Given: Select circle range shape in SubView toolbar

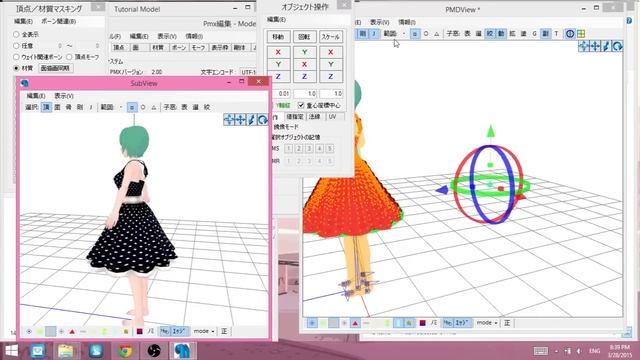Looking at the screenshot, I should pos(143,107).
